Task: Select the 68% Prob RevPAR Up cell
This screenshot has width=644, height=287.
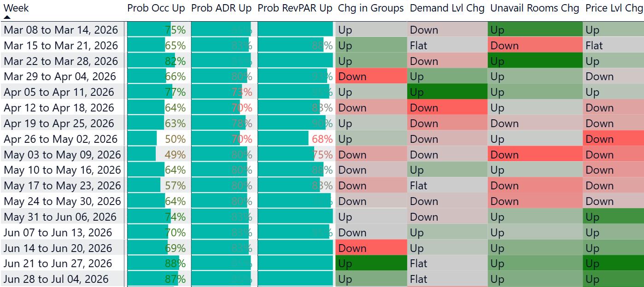Action: point(295,139)
